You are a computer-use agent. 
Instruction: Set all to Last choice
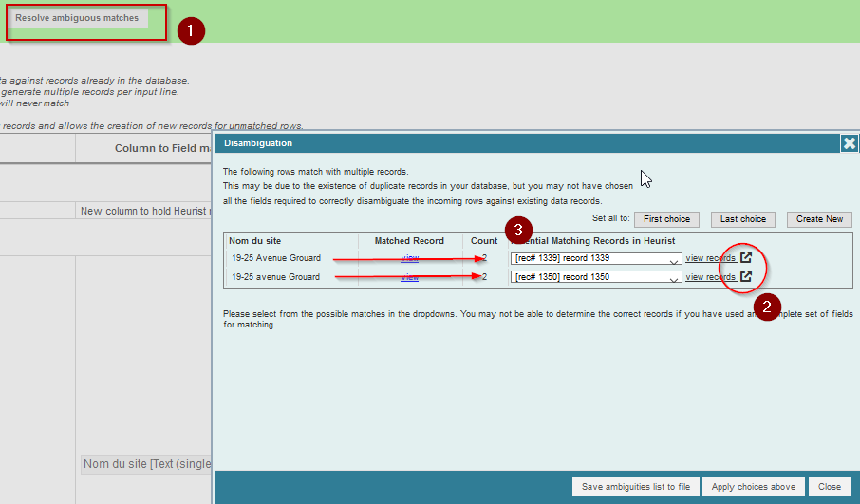click(742, 219)
